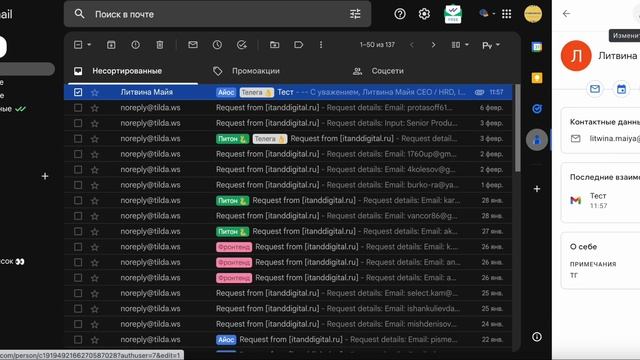
Task: Add side panel add-on plus icon
Action: [537, 189]
